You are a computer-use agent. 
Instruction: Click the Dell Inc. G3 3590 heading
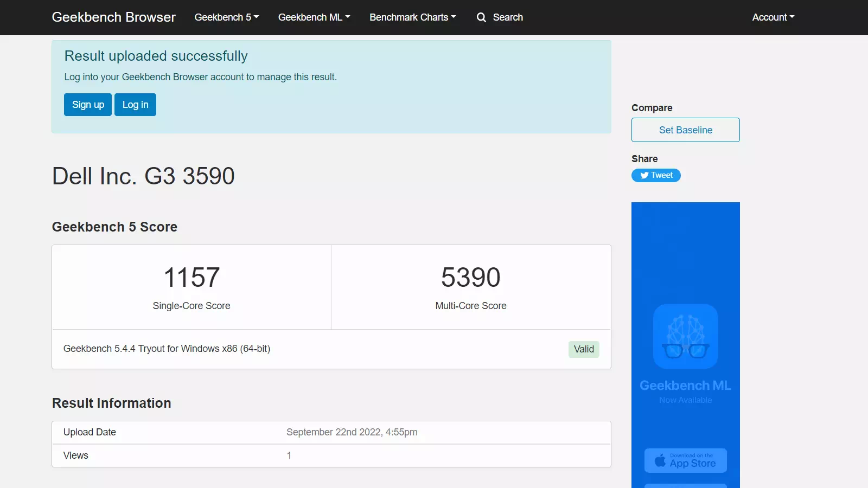(143, 175)
